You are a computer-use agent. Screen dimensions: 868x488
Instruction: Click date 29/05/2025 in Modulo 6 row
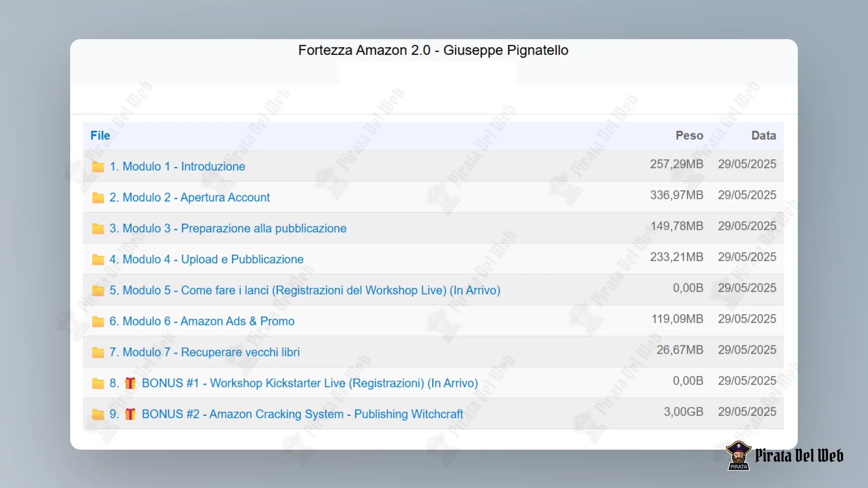click(x=747, y=319)
